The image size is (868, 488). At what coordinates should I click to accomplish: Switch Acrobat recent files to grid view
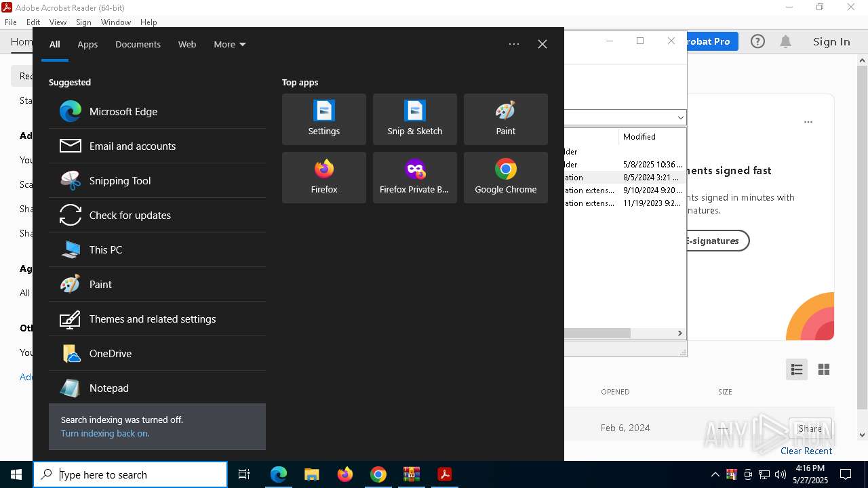[824, 369]
